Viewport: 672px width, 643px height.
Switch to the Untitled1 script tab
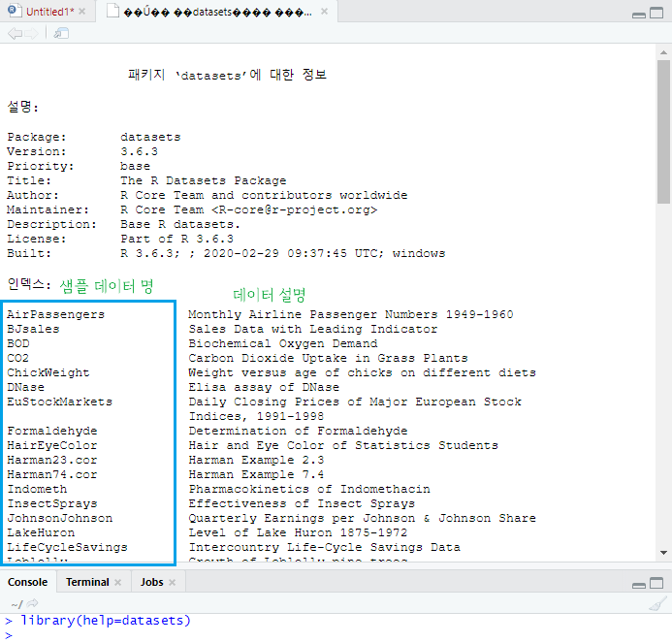coord(46,12)
